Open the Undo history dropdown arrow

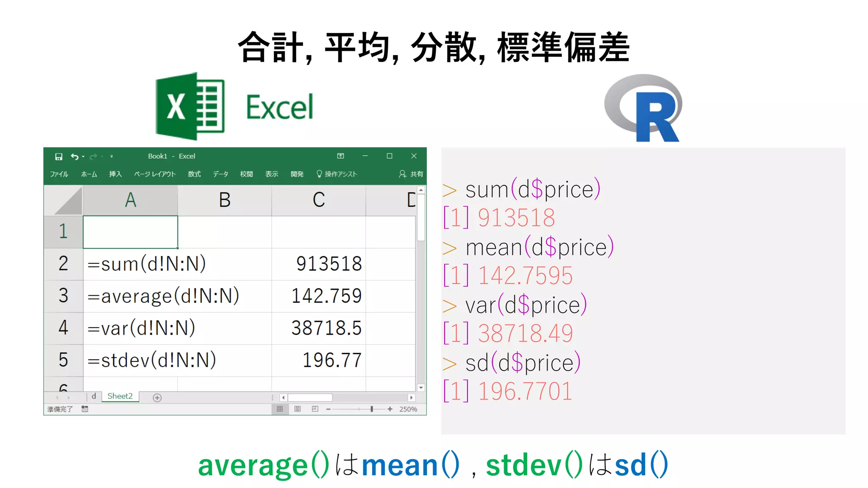83,157
